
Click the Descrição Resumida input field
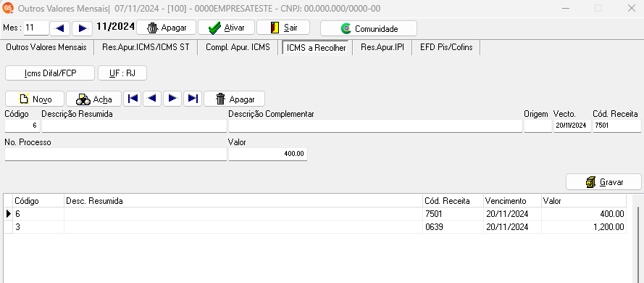point(134,126)
